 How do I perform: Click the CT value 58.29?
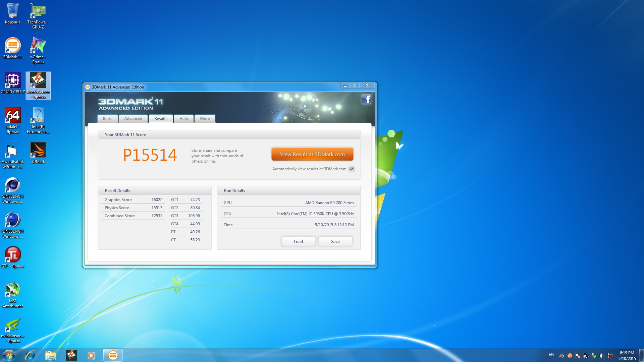(195, 240)
